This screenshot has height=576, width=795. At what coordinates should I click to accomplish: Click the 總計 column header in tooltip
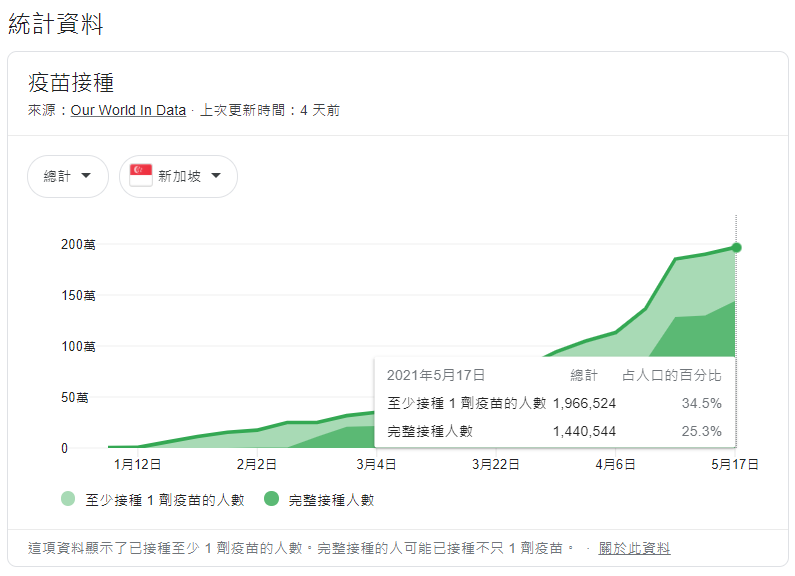[584, 375]
